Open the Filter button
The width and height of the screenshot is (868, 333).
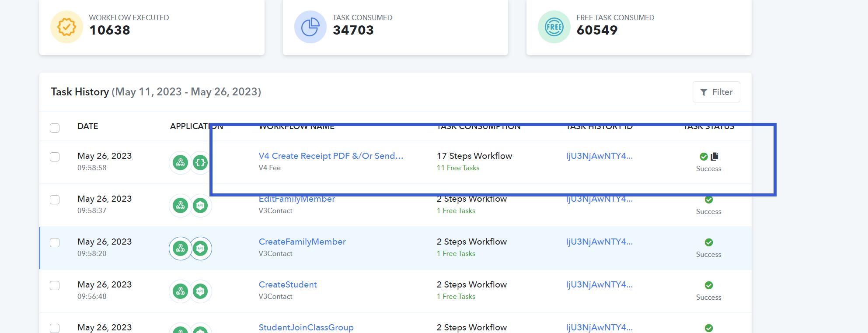point(716,92)
